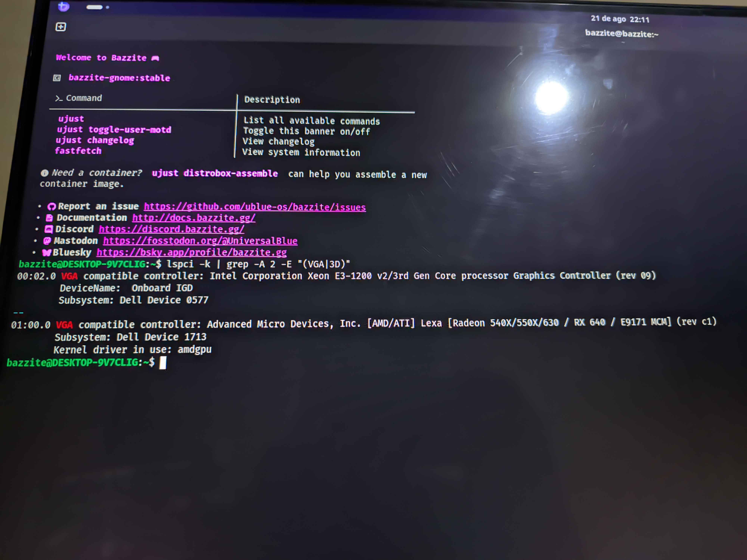This screenshot has width=747, height=560.
Task: Click the bazzite-gnome:stable text
Action: (119, 78)
